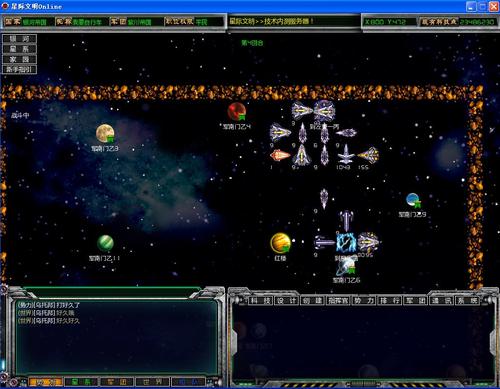
Task: Click the orange planet labeled 红楼
Action: (x=280, y=243)
